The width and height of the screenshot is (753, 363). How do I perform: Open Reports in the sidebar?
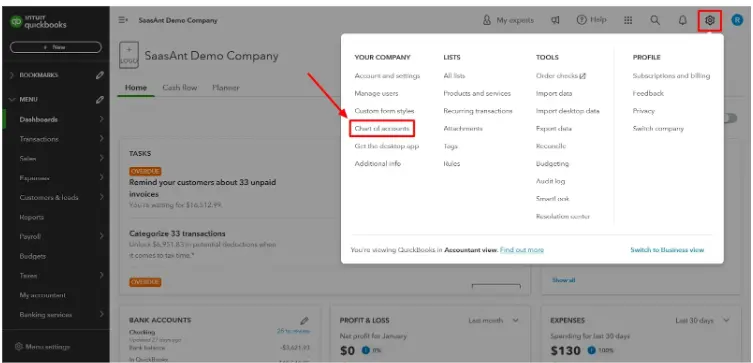pyautogui.click(x=32, y=217)
